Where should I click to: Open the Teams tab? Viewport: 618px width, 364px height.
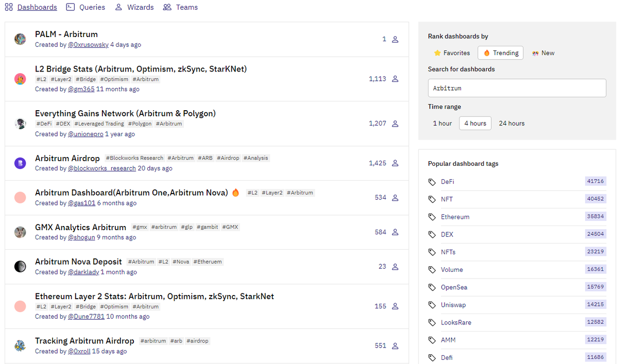coord(187,7)
